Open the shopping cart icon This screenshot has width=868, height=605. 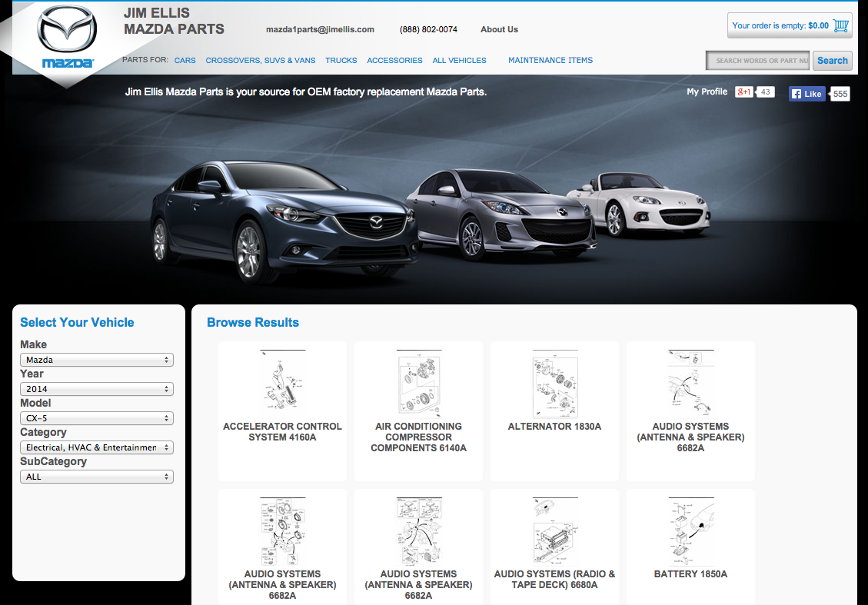coord(841,25)
